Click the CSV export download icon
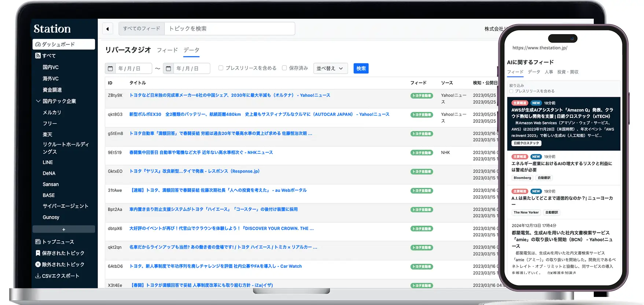This screenshot has height=305, width=644. click(x=38, y=276)
